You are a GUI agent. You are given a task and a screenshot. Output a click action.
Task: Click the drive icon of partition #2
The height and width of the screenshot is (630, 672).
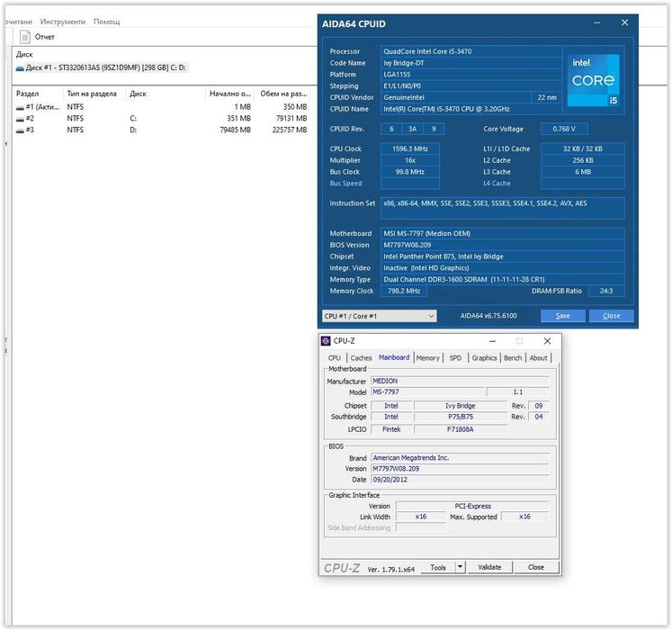pos(20,119)
